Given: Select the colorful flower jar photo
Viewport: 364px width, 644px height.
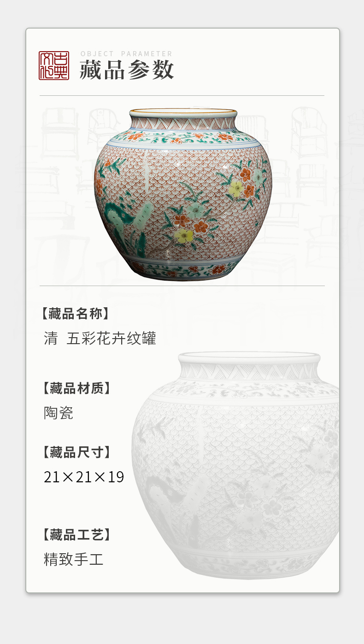Looking at the screenshot, I should pos(183,194).
